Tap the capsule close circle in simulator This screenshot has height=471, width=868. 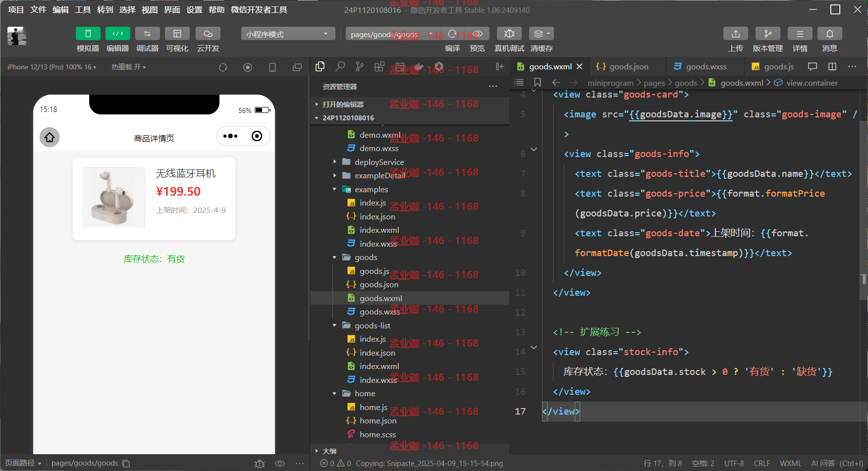click(x=257, y=136)
